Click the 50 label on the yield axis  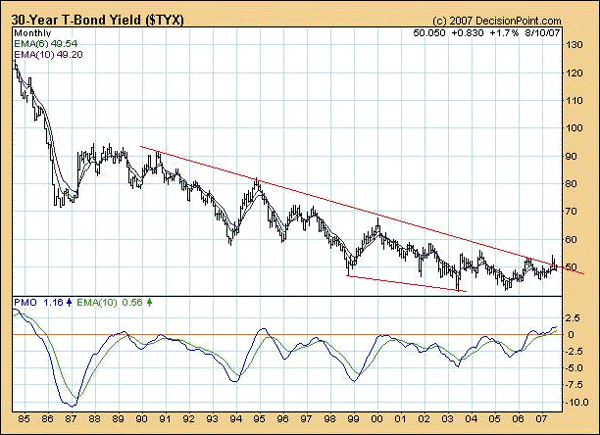(x=572, y=267)
